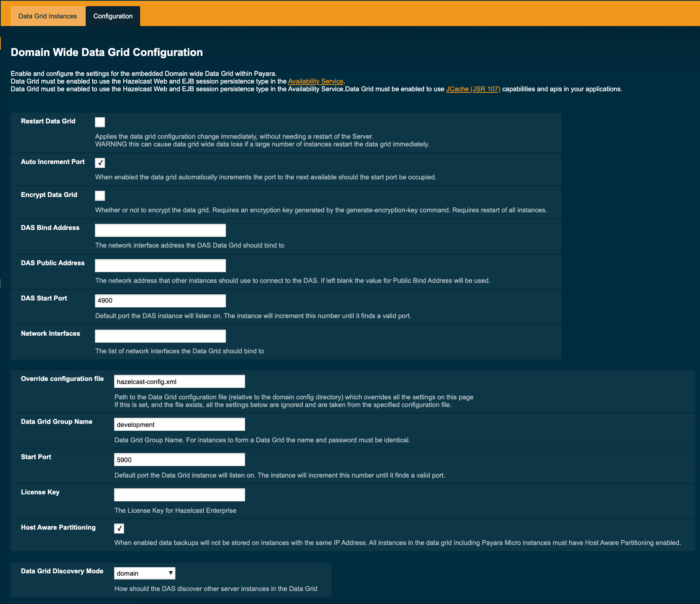Select the development group name text
Screen dimensions: 700x604
click(179, 424)
